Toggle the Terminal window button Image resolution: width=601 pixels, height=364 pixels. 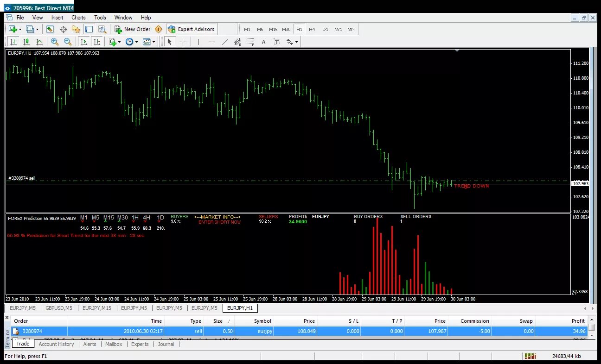point(89,29)
